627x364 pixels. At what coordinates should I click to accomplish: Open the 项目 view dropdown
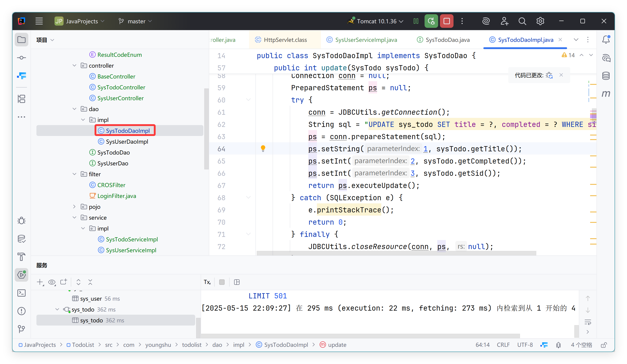pos(45,40)
